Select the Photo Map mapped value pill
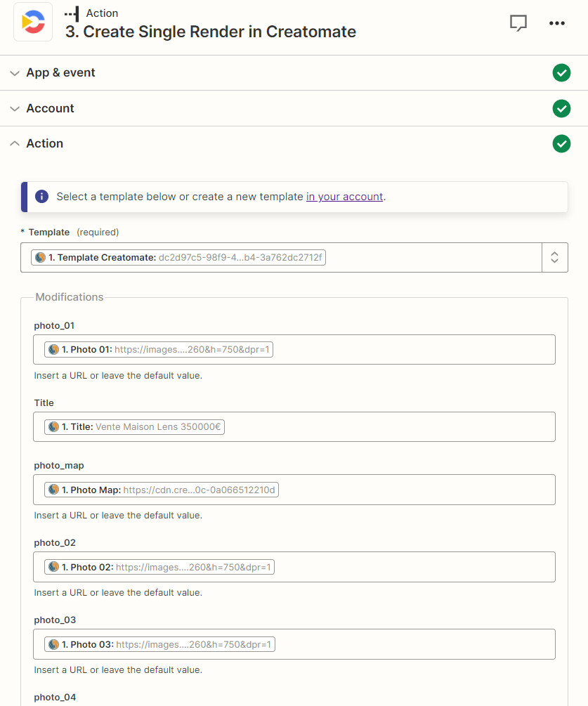 [x=162, y=490]
